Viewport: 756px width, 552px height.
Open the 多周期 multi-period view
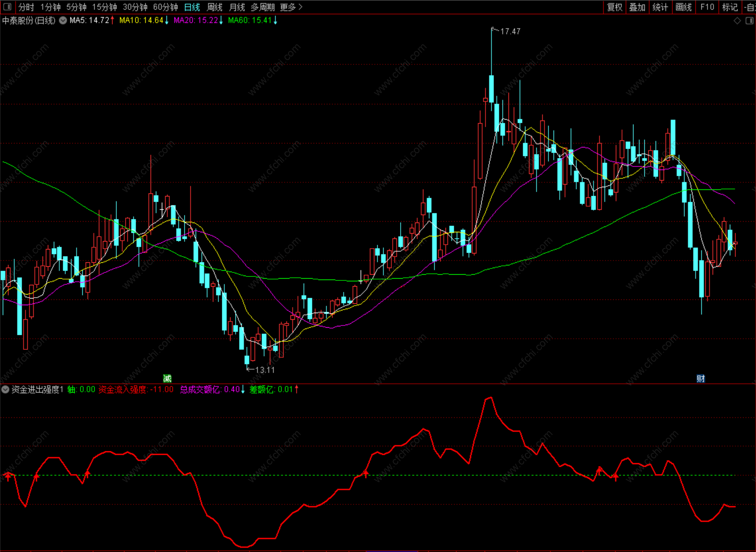click(263, 7)
